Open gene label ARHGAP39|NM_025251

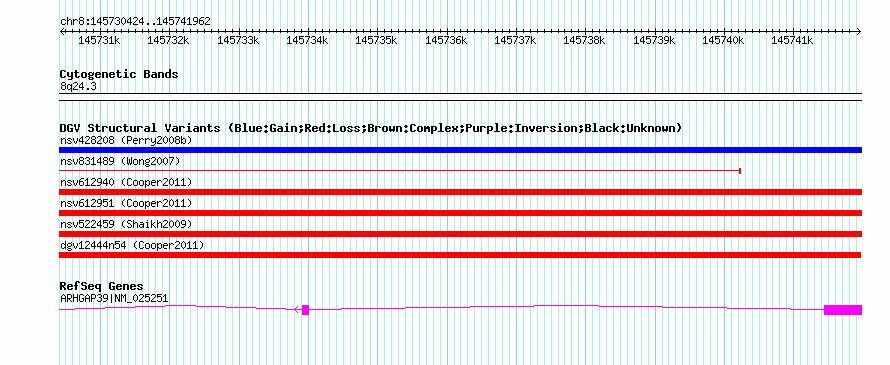[114, 298]
